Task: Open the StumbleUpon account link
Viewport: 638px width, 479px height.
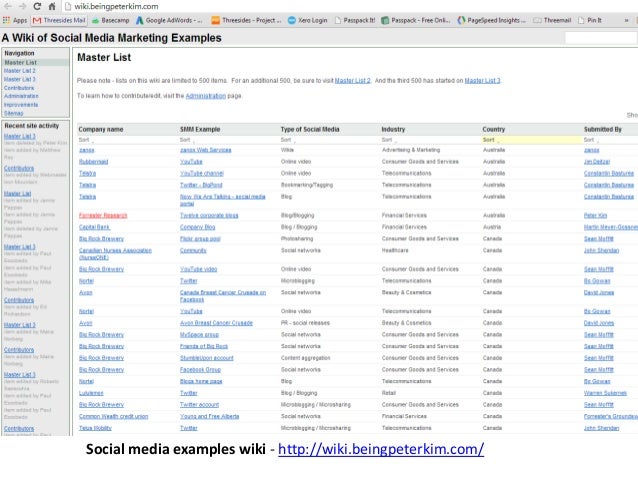Action: click(x=207, y=359)
